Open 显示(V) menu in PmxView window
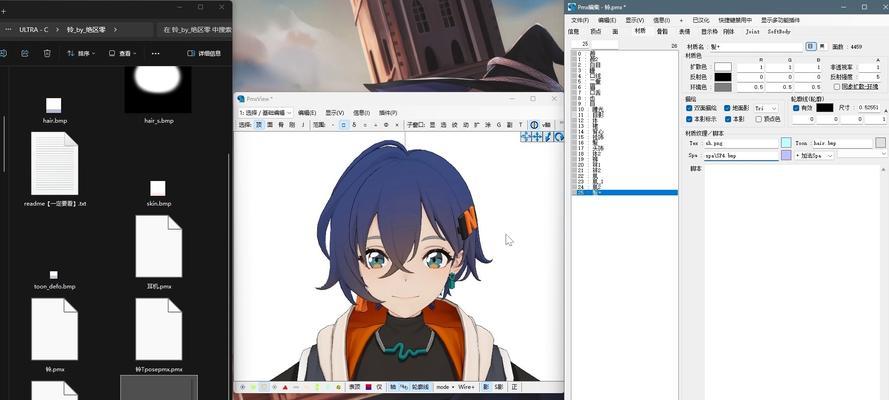The image size is (889, 400). (335, 113)
